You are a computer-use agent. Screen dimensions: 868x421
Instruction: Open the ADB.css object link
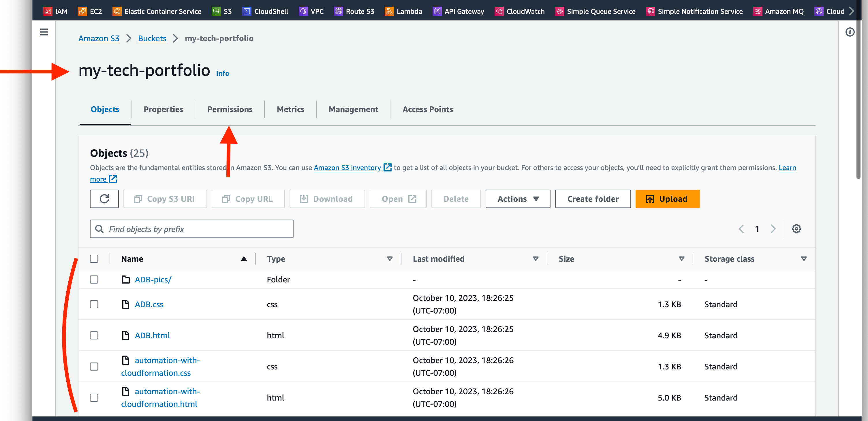pyautogui.click(x=149, y=304)
